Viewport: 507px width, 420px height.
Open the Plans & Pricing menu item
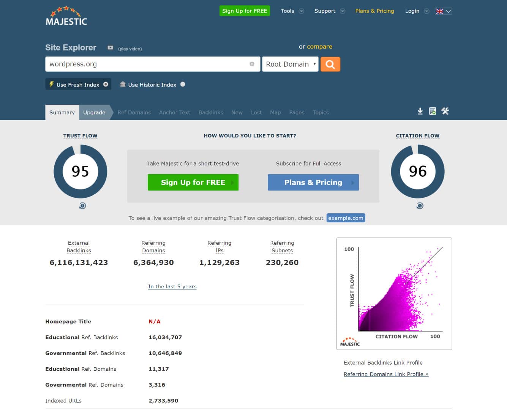[x=374, y=11]
